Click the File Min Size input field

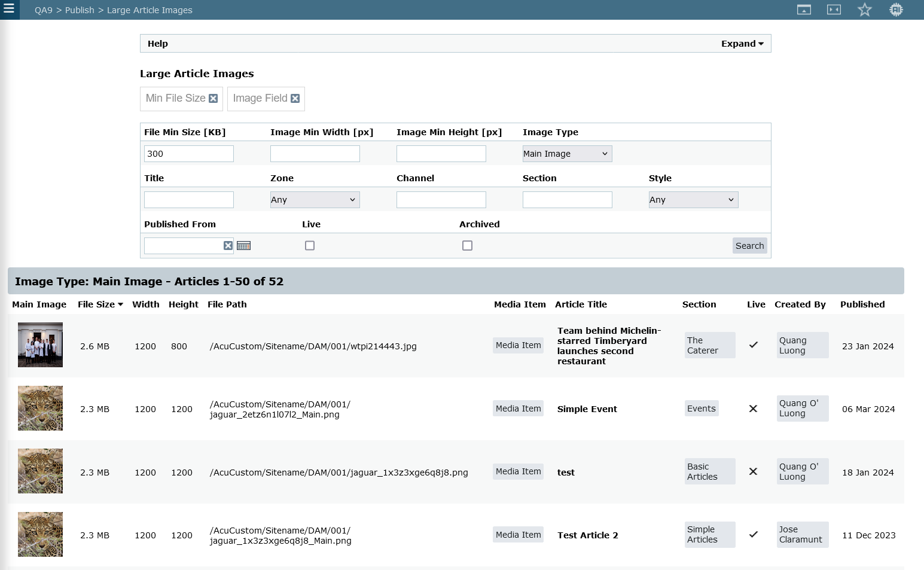pos(189,154)
